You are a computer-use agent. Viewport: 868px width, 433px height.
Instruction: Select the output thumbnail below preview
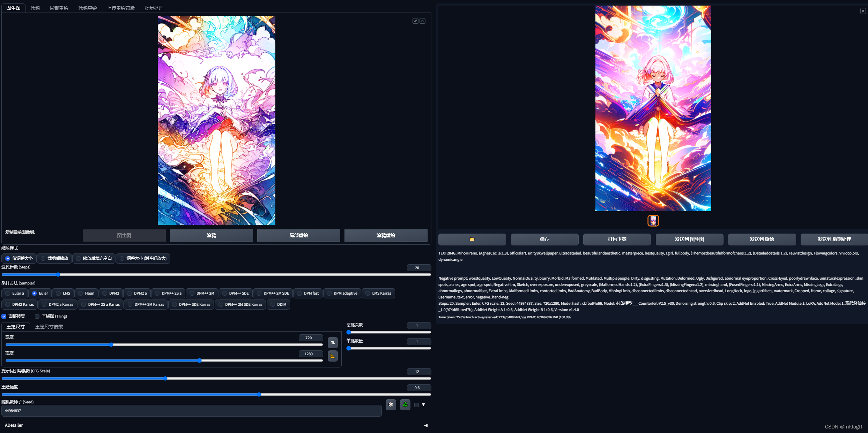(653, 221)
